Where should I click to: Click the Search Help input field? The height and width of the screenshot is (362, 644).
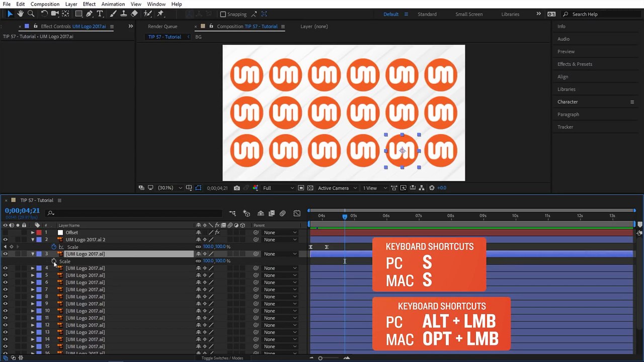[601, 14]
